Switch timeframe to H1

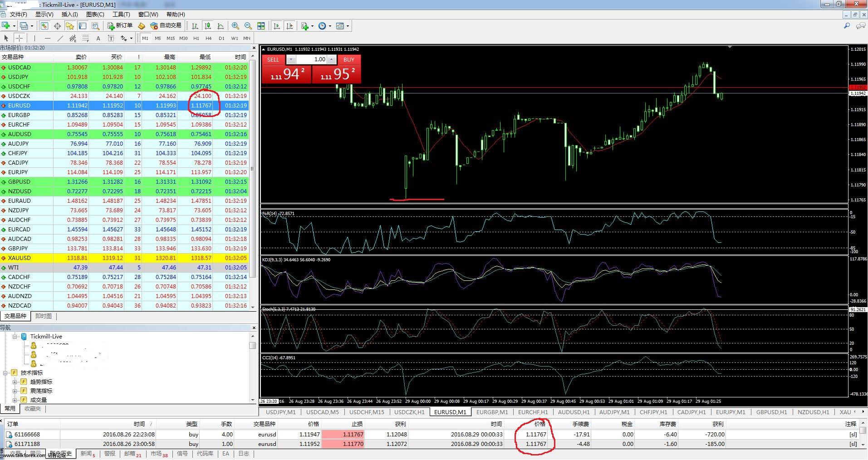coord(196,38)
